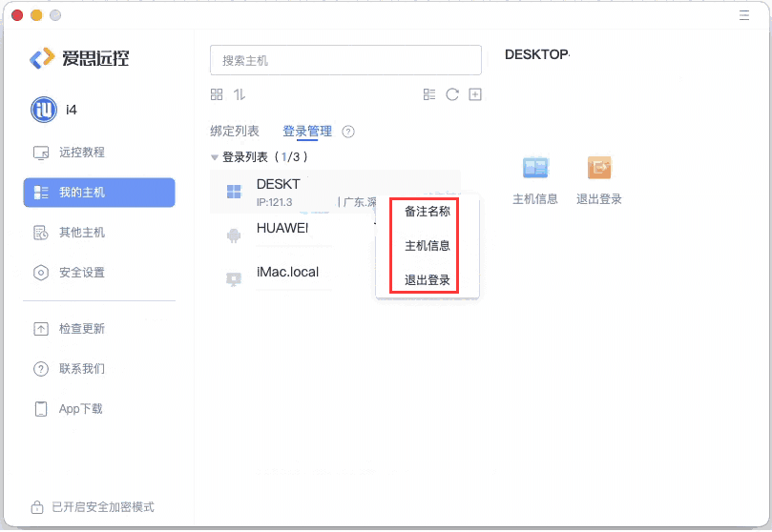Viewport: 772px width, 532px height.
Task: Click the 主机信息 icon in right panel
Action: (535, 168)
